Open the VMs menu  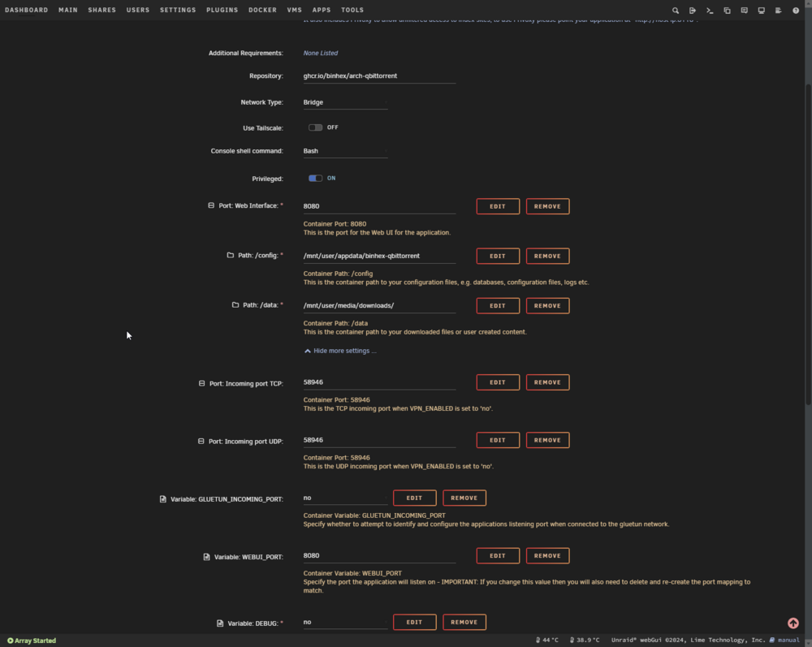[x=294, y=10]
